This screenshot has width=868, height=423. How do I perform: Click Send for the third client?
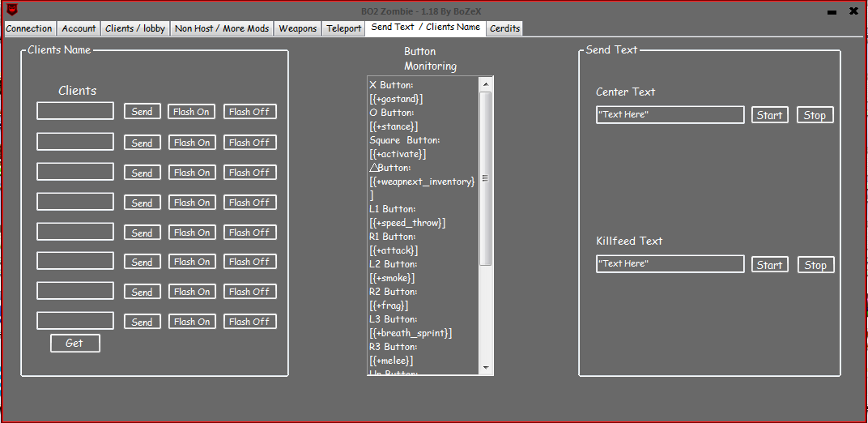tap(143, 173)
